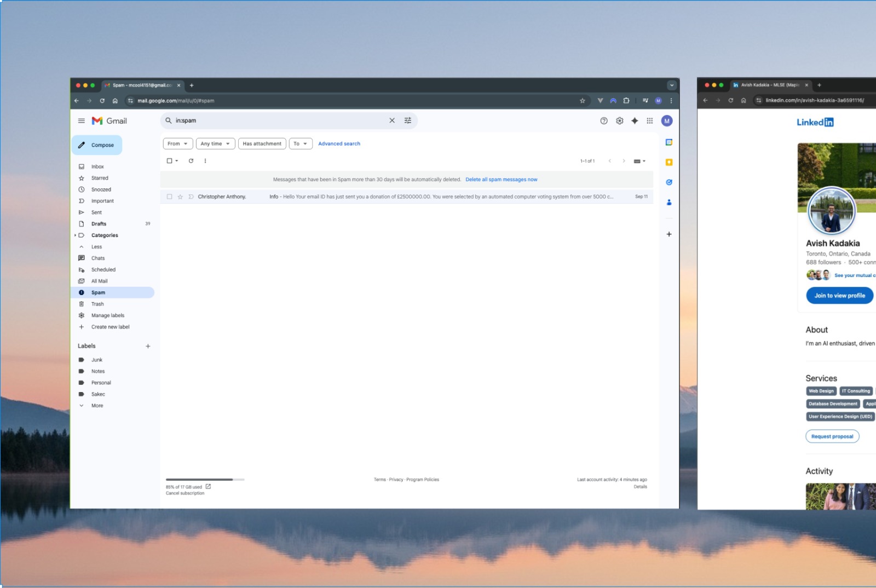The image size is (876, 588).
Task: Open Gmail support help icon
Action: (604, 121)
